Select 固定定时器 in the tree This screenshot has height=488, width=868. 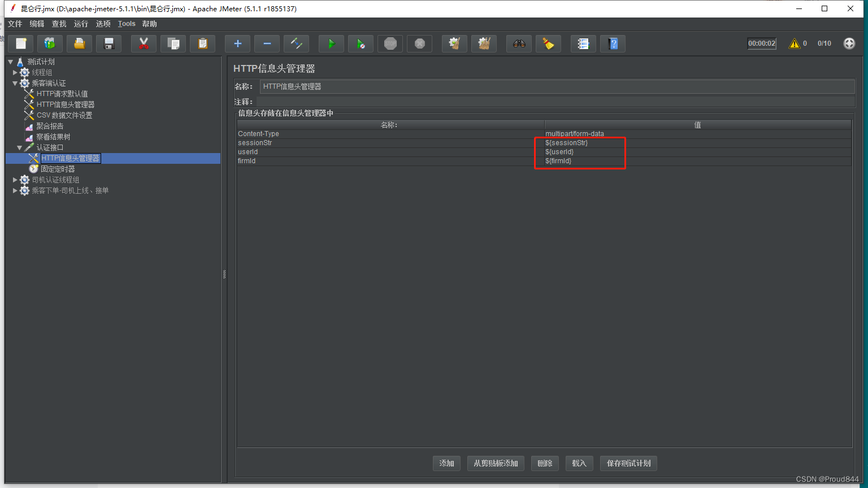click(58, 169)
